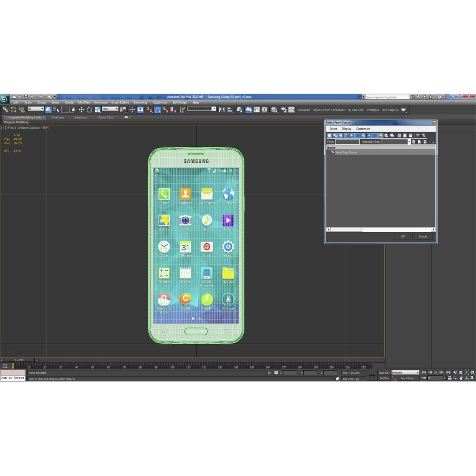Toggle the 3D Snaps button

pos(149,110)
